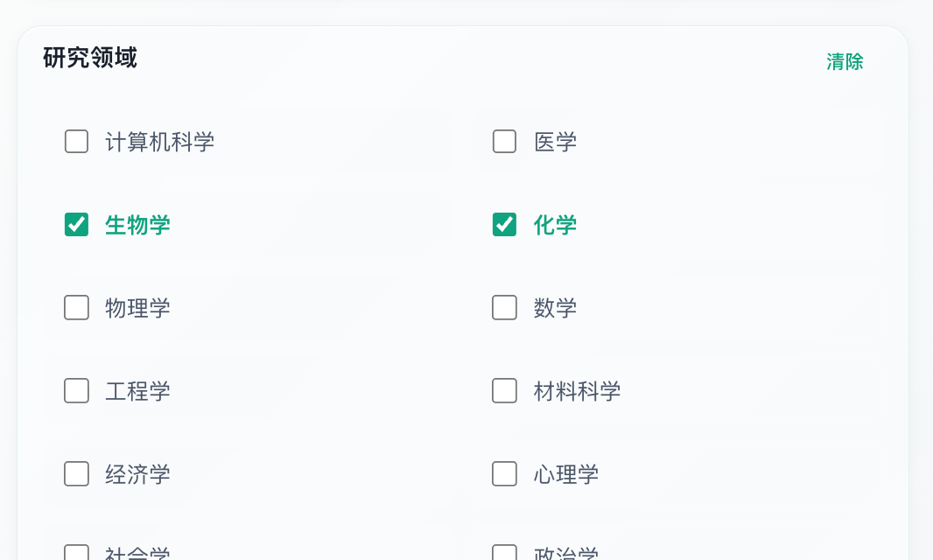This screenshot has width=933, height=560.
Task: Tick the 物理学 checkbox
Action: [x=77, y=308]
